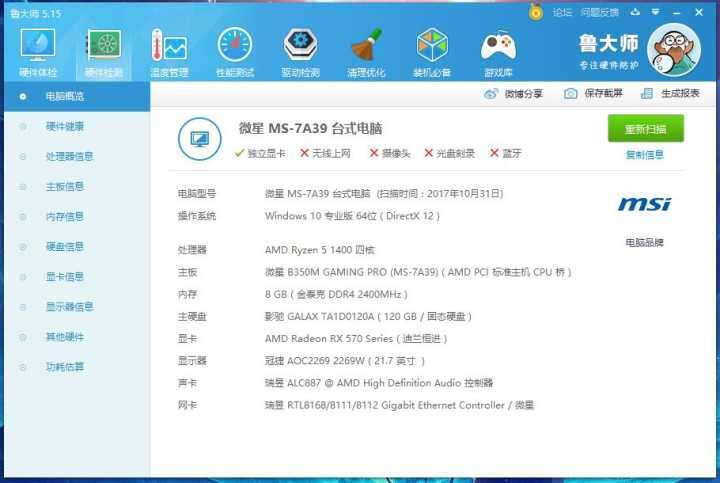Click 保存截屏 save screenshot

[593, 93]
